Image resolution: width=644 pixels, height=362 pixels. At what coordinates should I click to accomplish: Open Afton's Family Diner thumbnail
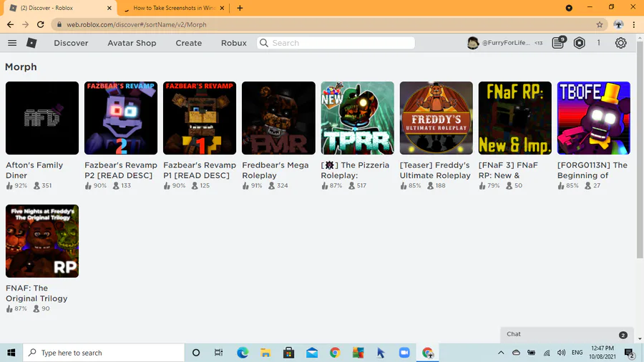tap(42, 118)
